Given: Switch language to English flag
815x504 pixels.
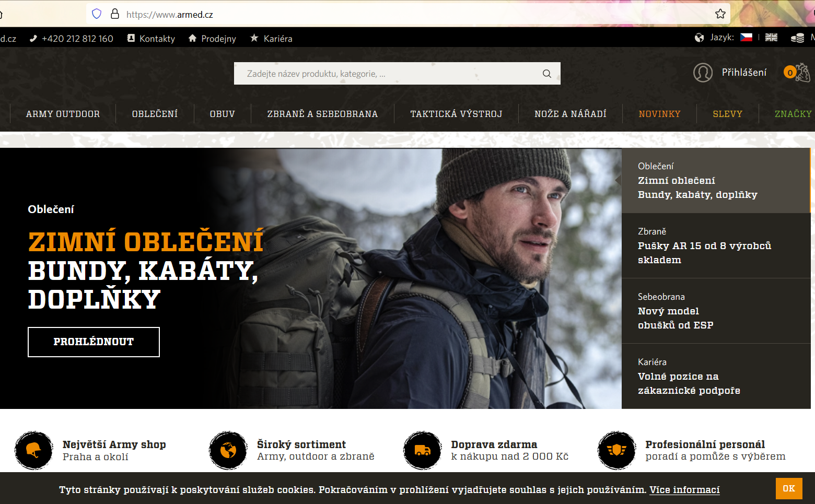Looking at the screenshot, I should pos(771,38).
